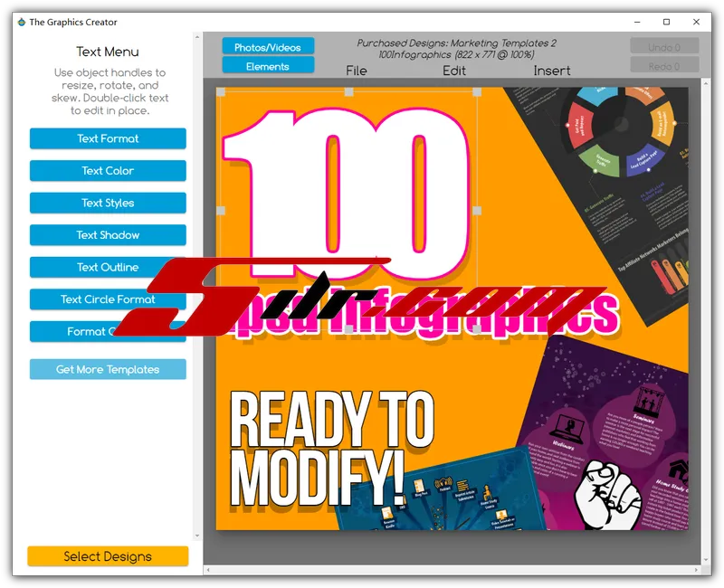
Task: Open the Text Color options
Action: 108,171
